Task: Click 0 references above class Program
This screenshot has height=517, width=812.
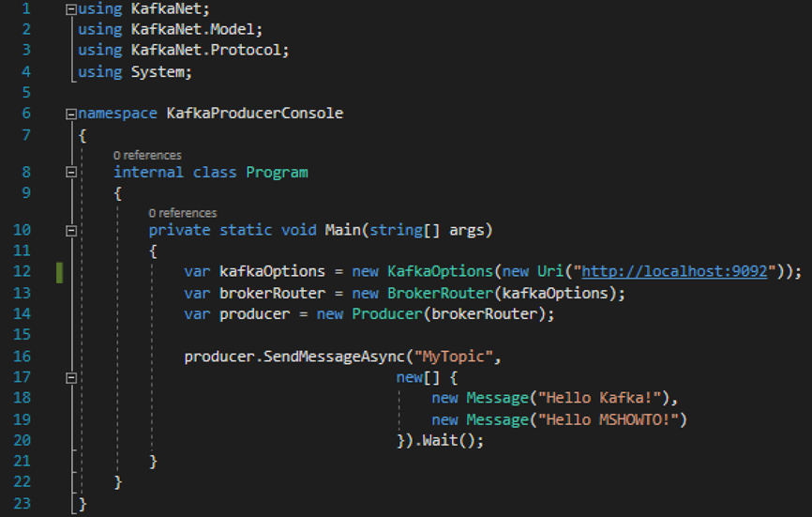Action: 147,156
